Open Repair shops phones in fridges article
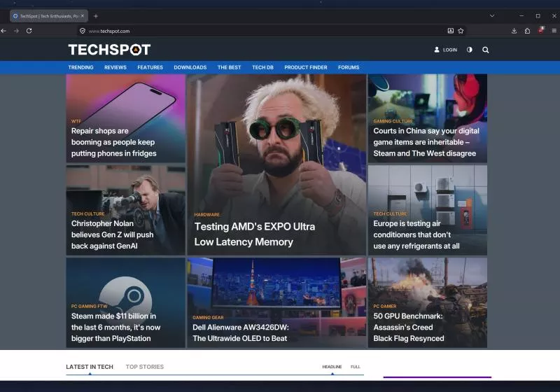 click(114, 142)
